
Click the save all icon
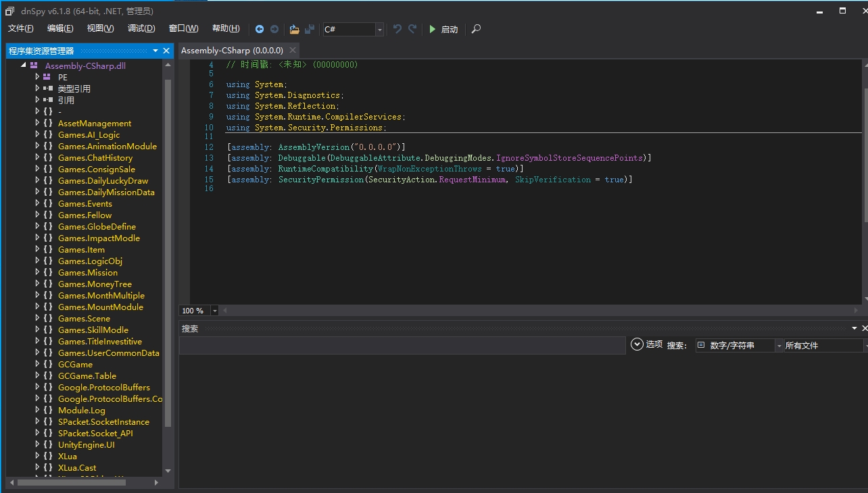(310, 29)
